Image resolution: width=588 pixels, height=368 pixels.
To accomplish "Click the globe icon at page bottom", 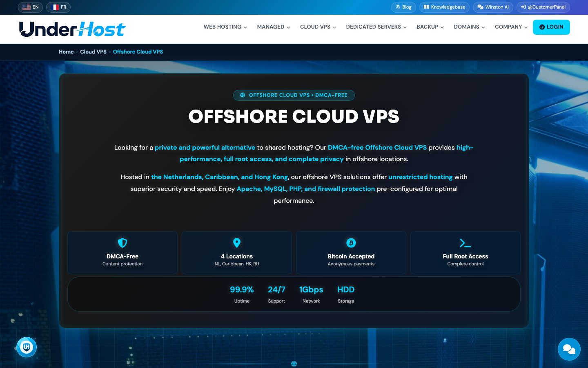I will pyautogui.click(x=294, y=364).
